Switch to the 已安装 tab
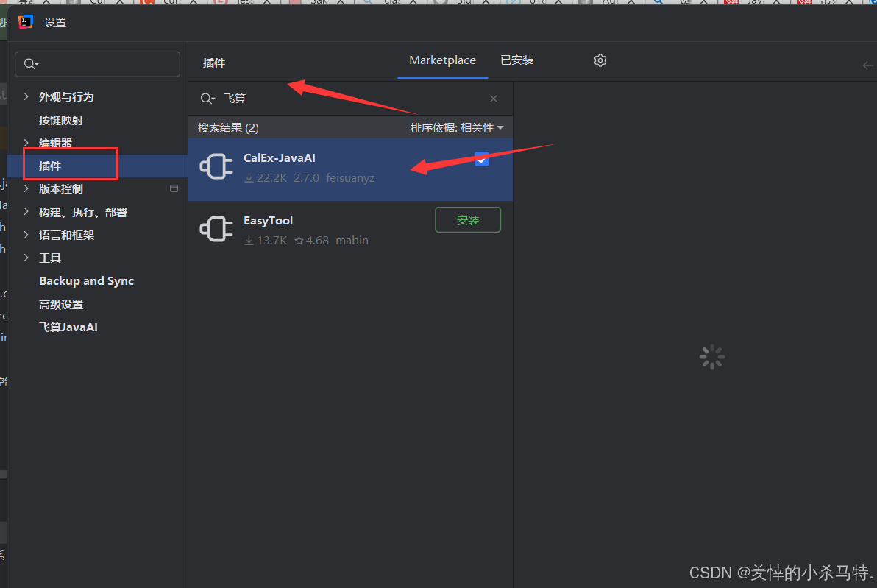This screenshot has width=877, height=588. 516,60
